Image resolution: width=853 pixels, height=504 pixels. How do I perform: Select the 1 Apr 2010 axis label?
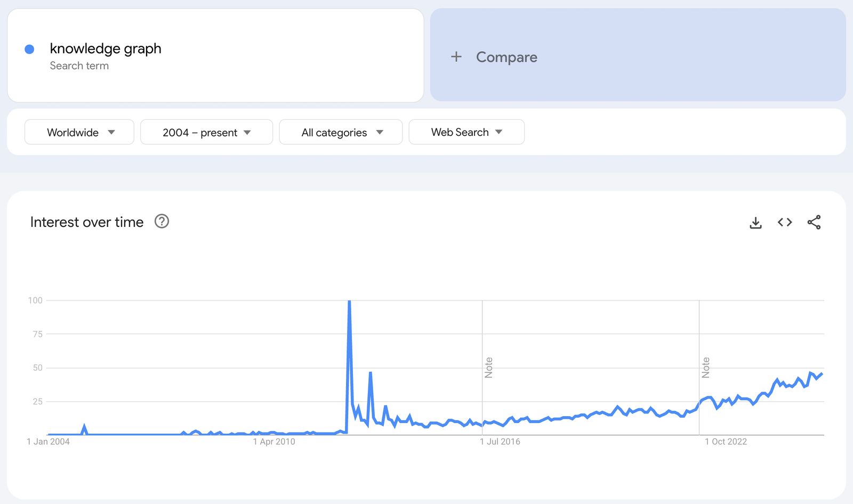274,442
